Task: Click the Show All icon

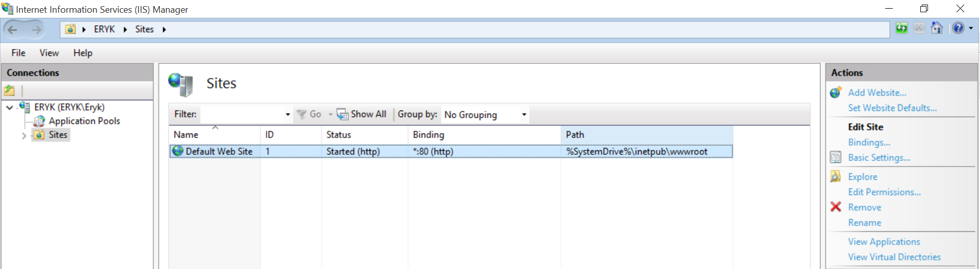Action: pyautogui.click(x=342, y=114)
